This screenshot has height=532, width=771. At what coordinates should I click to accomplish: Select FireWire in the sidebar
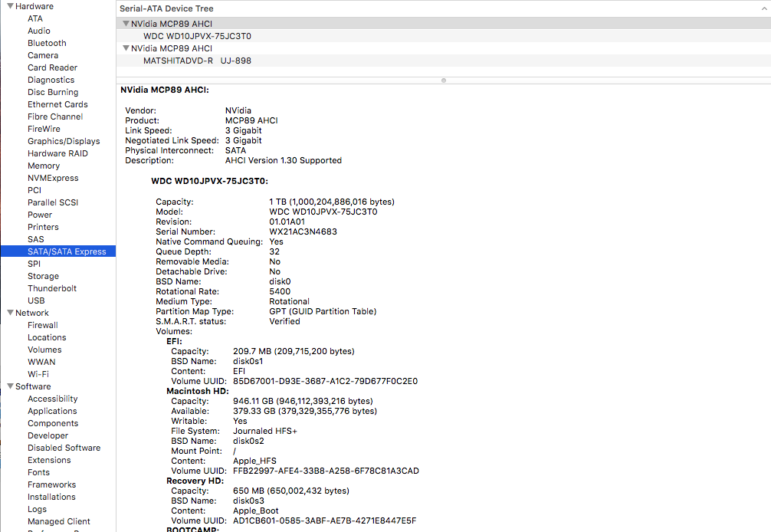click(x=44, y=129)
